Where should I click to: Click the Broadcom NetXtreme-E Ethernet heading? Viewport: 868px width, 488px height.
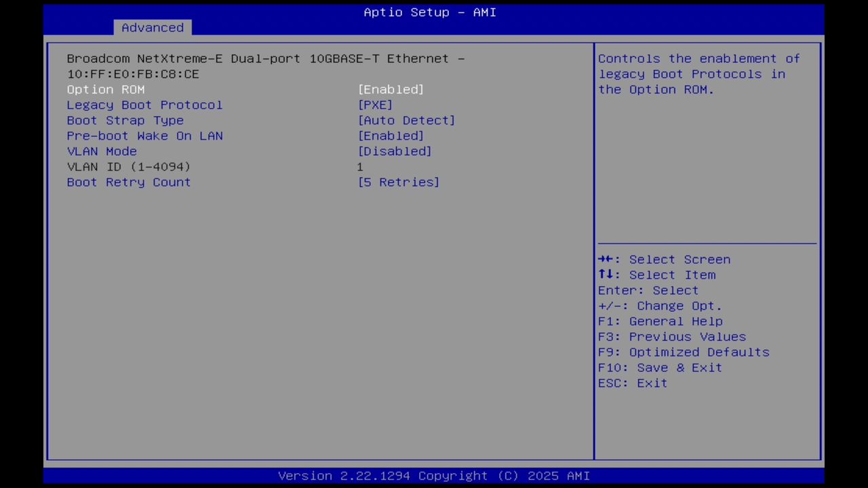tap(266, 58)
